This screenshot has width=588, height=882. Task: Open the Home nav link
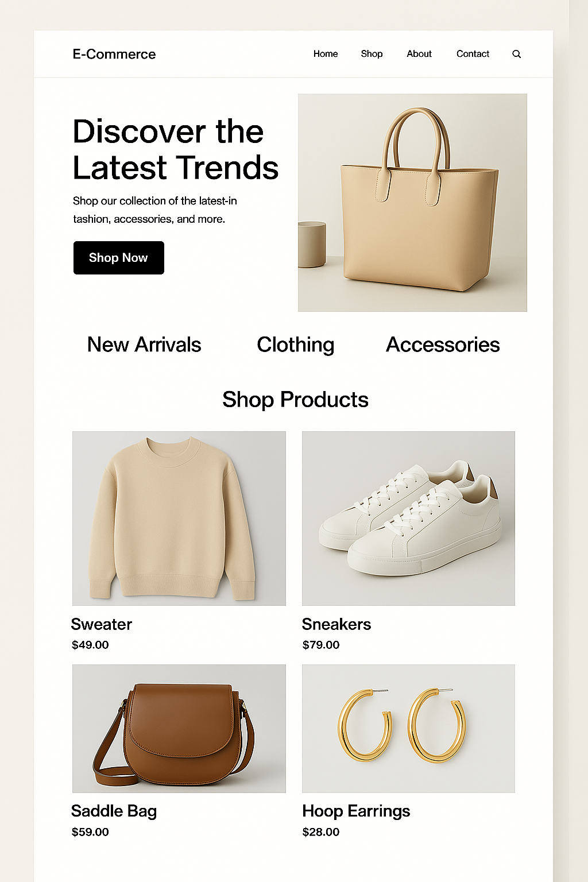[326, 53]
